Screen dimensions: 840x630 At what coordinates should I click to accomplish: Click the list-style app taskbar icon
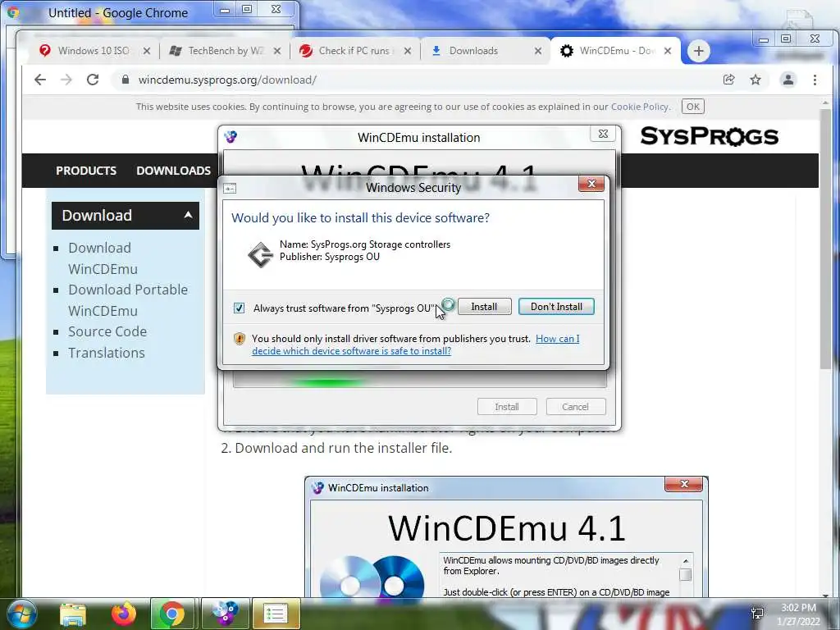pyautogui.click(x=276, y=614)
